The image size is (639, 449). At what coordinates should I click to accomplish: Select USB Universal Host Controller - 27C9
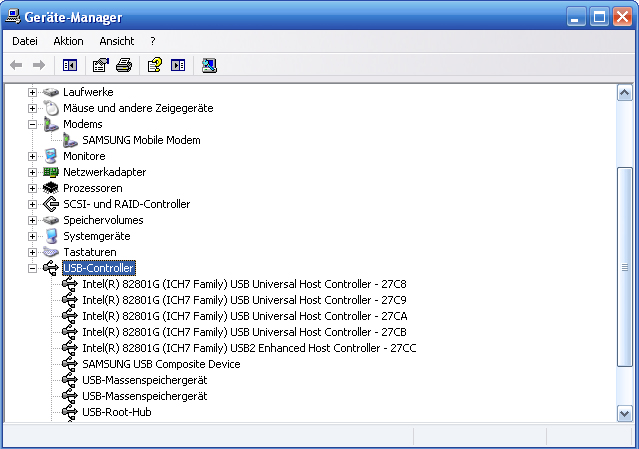(245, 300)
